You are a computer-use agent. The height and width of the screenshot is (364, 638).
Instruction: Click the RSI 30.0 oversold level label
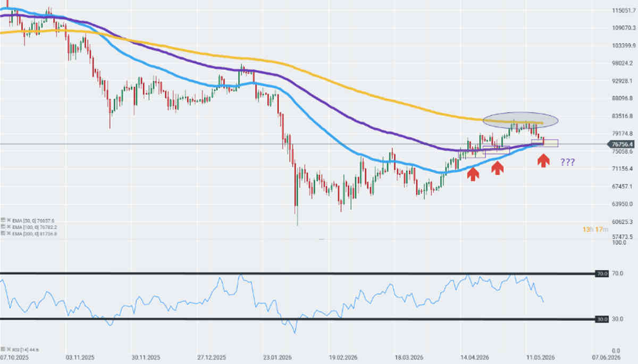pos(602,319)
